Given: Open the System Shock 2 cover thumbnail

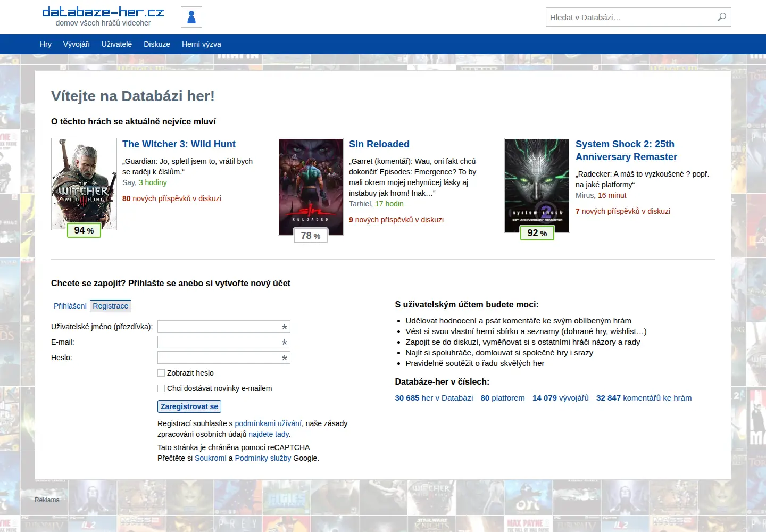Looking at the screenshot, I should [537, 186].
